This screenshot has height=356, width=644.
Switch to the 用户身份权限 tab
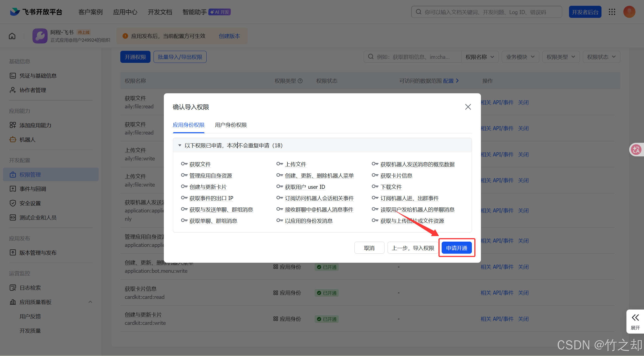click(x=231, y=125)
